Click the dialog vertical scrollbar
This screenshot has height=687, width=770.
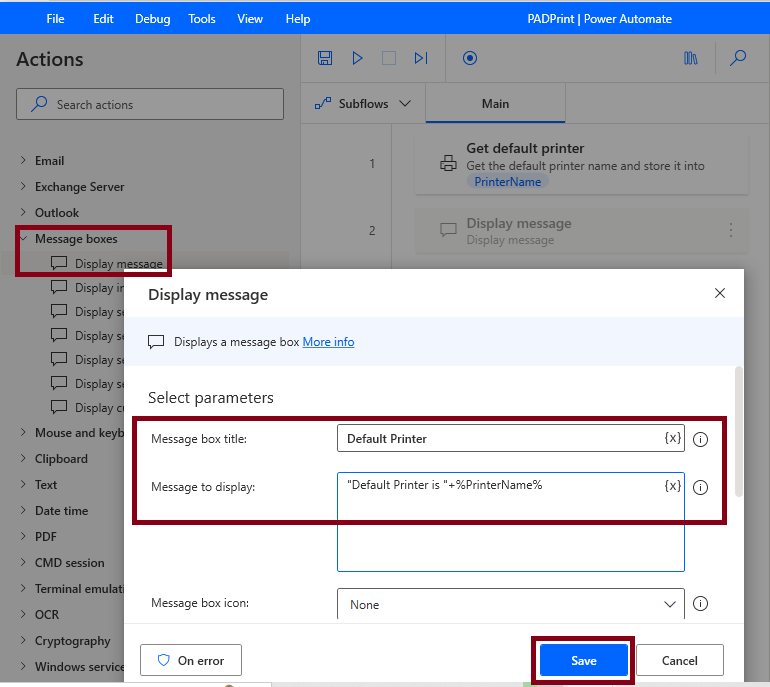point(738,432)
